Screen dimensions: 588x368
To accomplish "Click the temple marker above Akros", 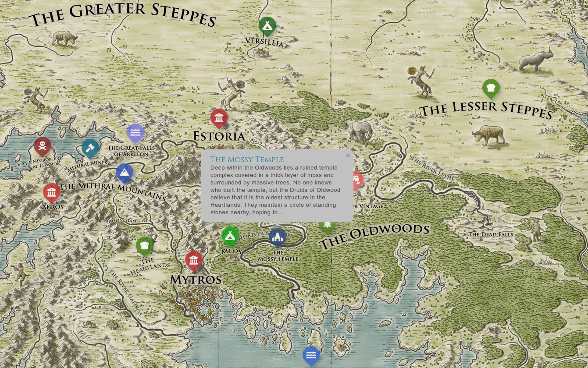I will coord(51,192).
